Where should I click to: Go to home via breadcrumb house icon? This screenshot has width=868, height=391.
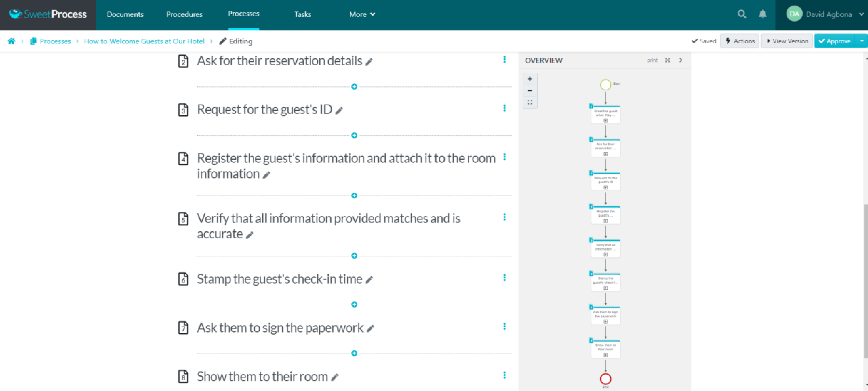point(11,41)
